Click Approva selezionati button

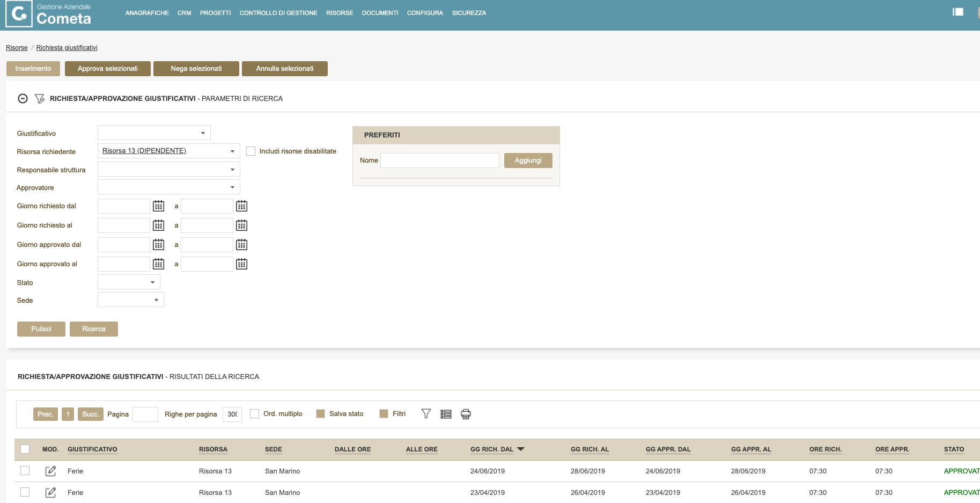click(107, 69)
